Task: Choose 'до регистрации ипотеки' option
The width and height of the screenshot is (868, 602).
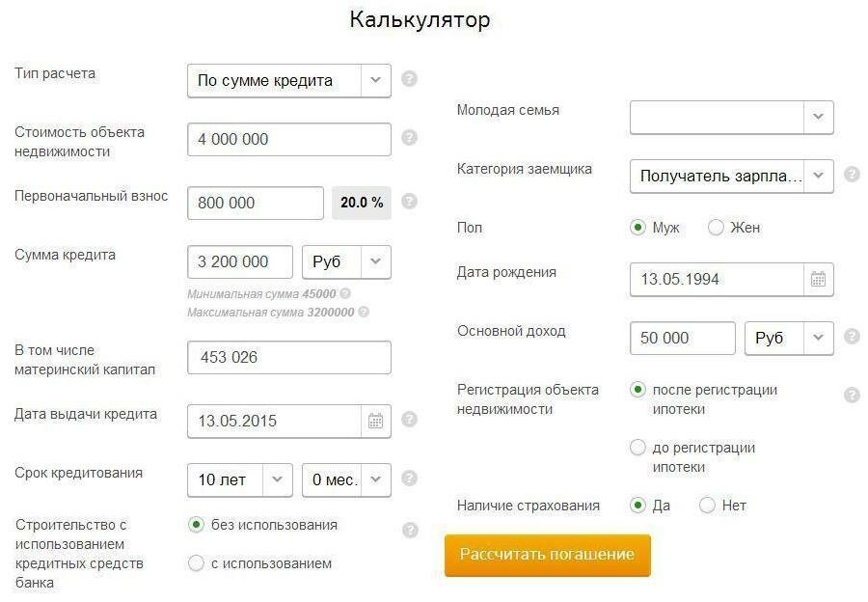Action: (637, 447)
